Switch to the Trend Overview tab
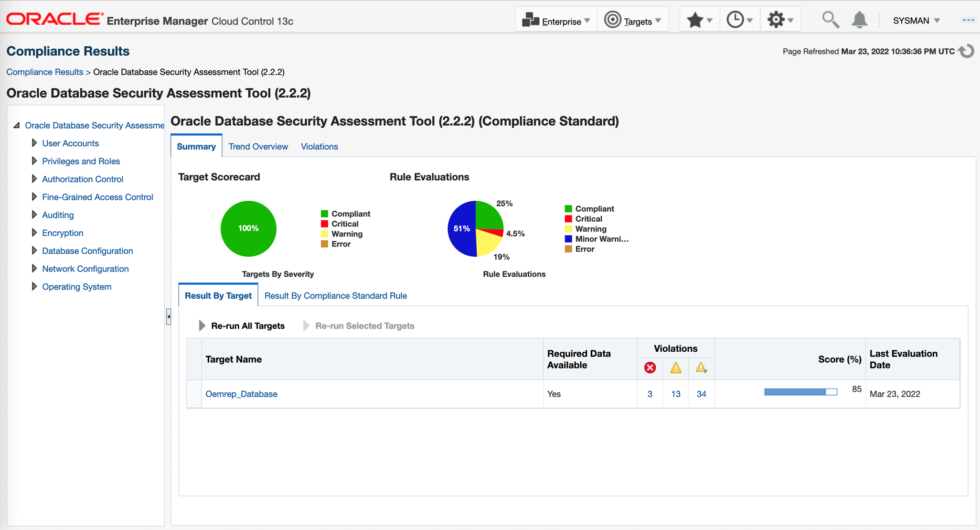Screen dimensions: 980x530 (258, 147)
